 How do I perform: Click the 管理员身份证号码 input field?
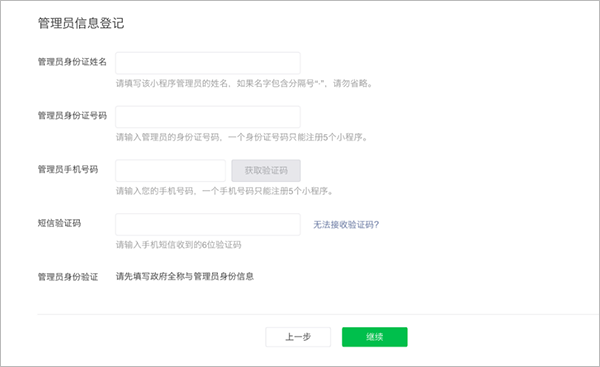tap(208, 117)
